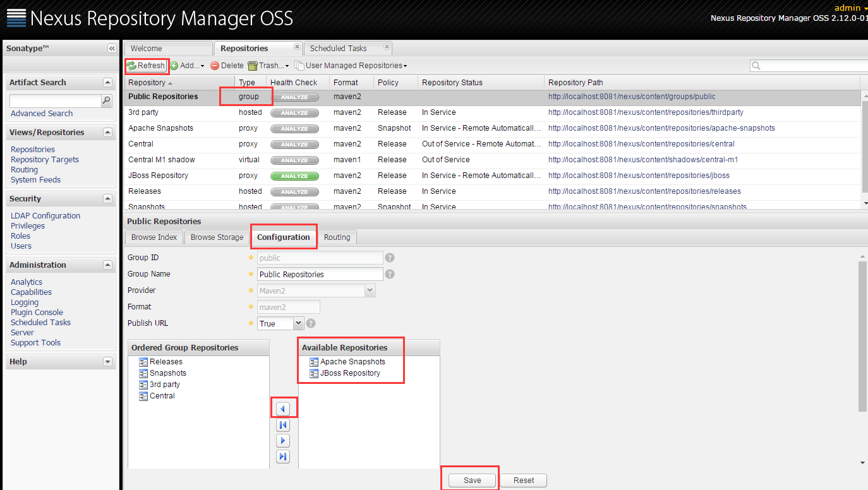Open the Releases repository path URL

coord(644,191)
